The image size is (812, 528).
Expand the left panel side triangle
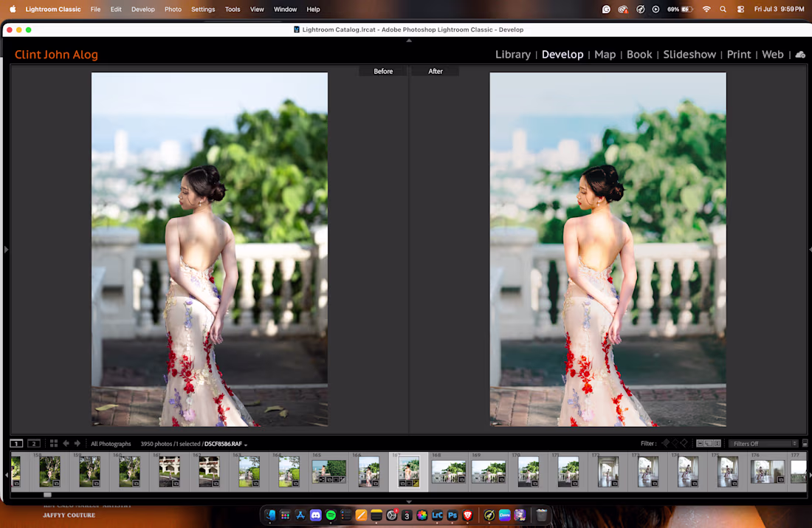click(6, 250)
